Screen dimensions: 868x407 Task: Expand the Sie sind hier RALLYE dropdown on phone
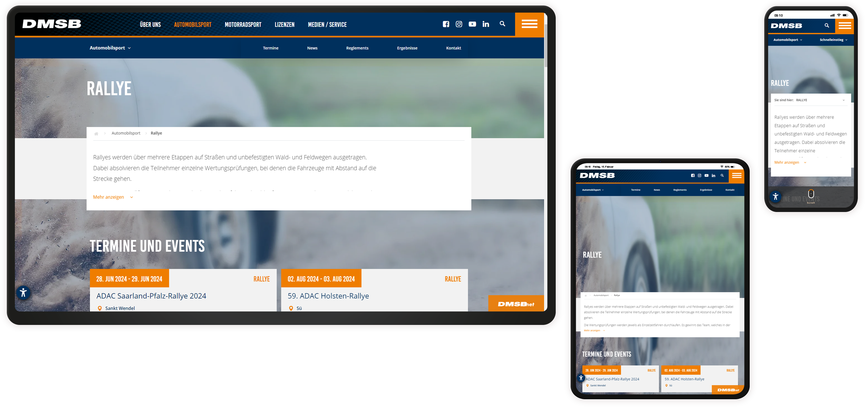coord(844,100)
